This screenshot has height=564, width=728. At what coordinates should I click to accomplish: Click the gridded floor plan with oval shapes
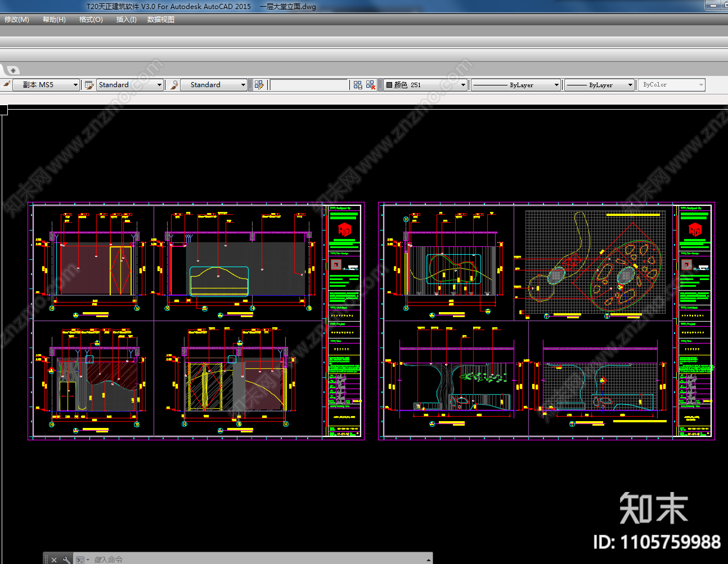[x=595, y=262]
